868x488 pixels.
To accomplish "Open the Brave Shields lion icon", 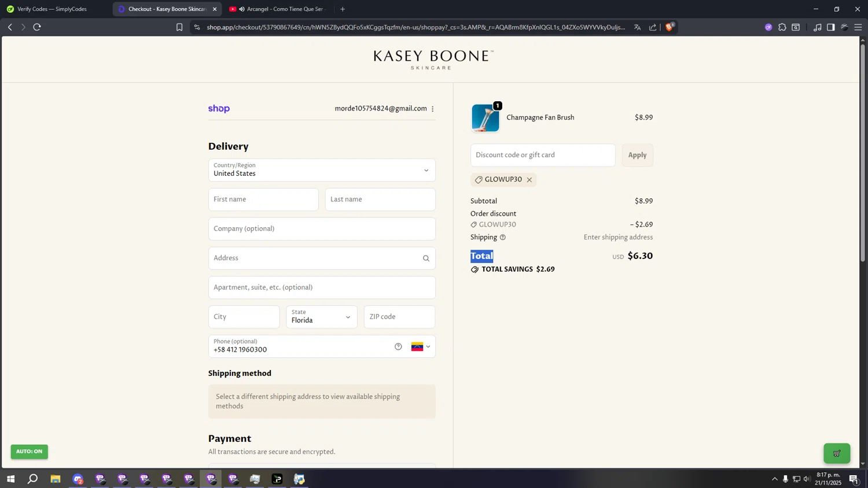I will 670,27.
